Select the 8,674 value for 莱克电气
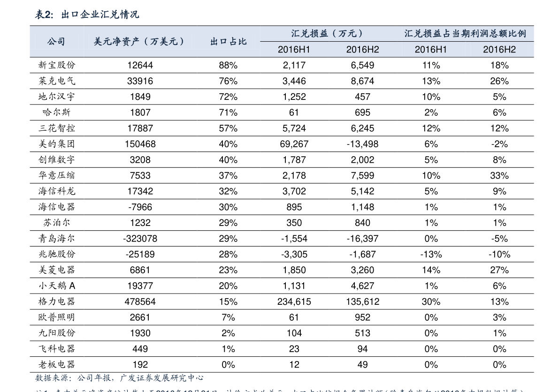Image resolution: width=559 pixels, height=392 pixels. (x=362, y=81)
